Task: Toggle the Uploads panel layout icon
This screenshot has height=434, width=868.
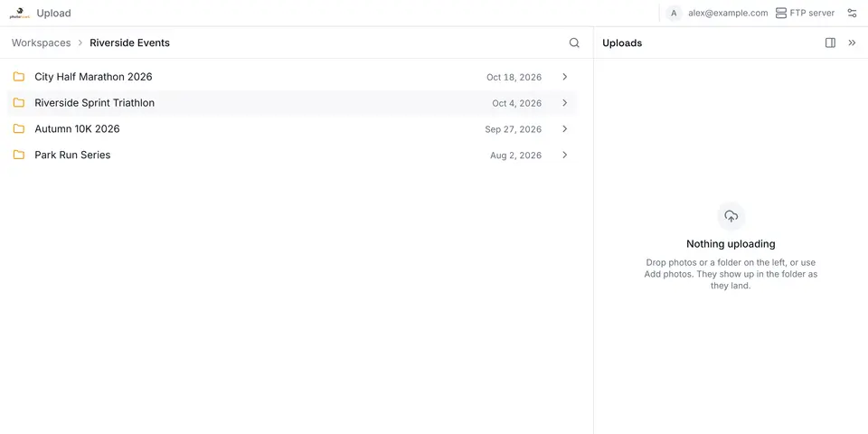Action: [x=830, y=42]
